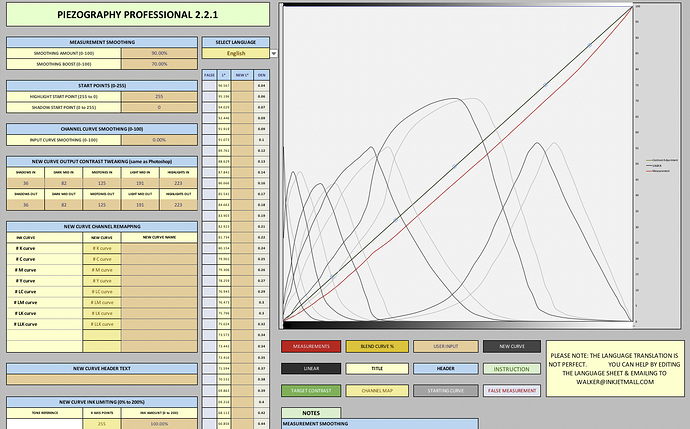Image resolution: width=690 pixels, height=429 pixels.
Task: Toggle FALSE cell in the DEN 0.06 row
Action: coord(209,96)
